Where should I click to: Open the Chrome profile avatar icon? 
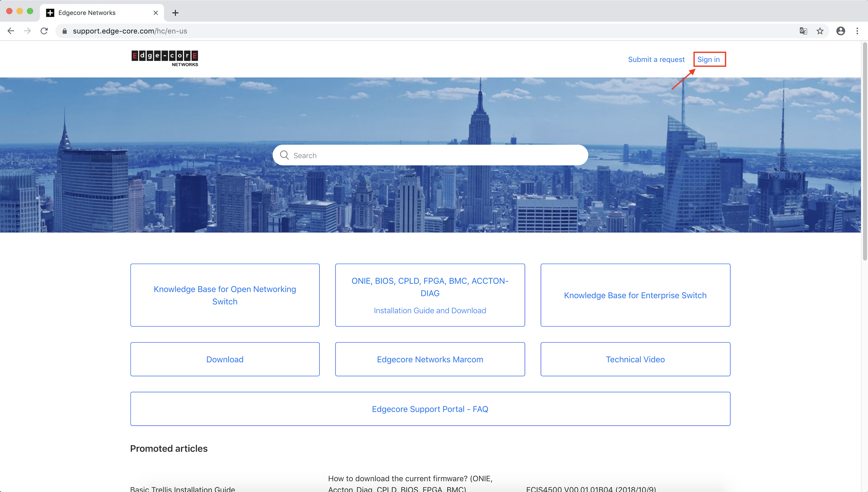coord(840,31)
